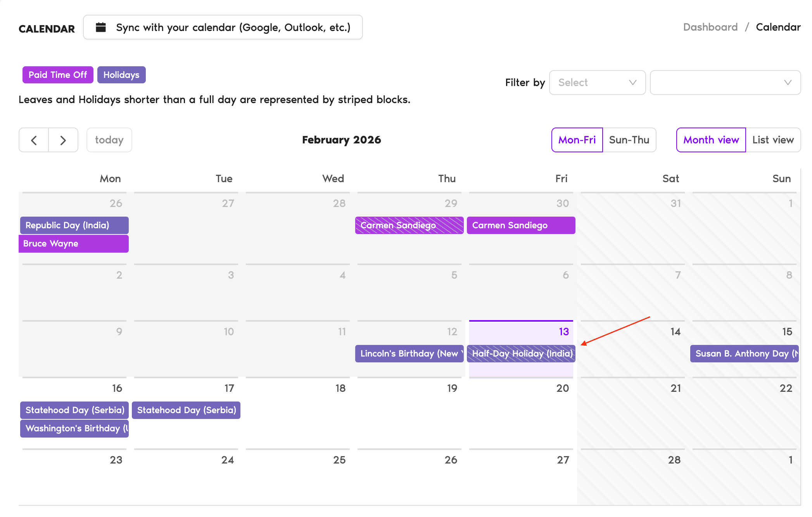Click Sync with your calendar button
The width and height of the screenshot is (812, 517).
coord(223,28)
